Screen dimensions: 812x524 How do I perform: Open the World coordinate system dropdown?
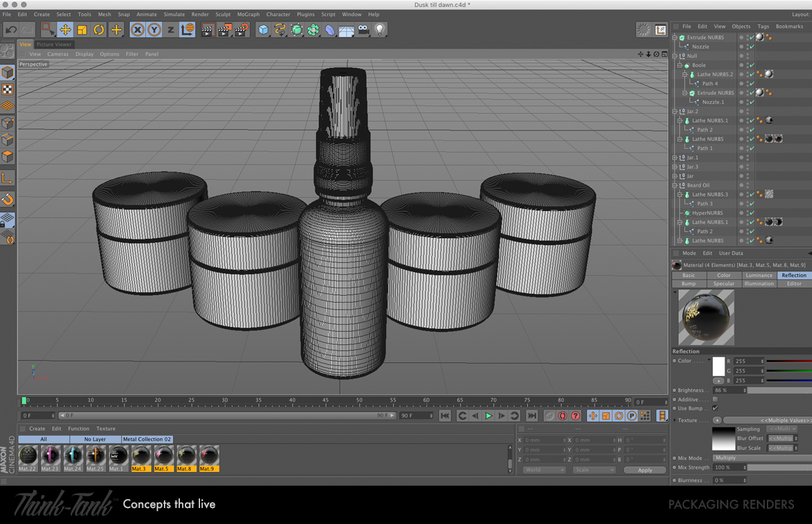[543, 470]
